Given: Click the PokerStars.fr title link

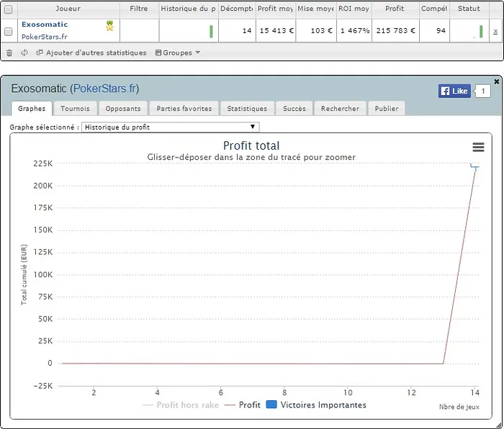Looking at the screenshot, I should tap(104, 89).
